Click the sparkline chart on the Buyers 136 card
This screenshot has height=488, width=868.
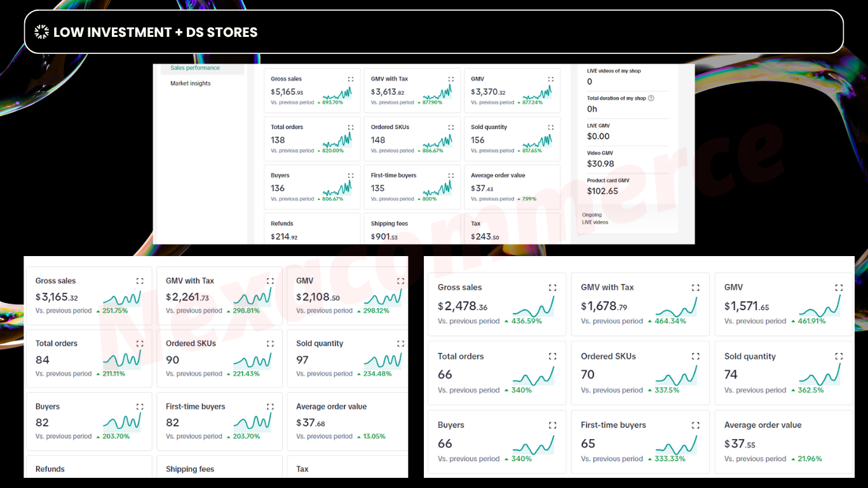click(x=337, y=188)
